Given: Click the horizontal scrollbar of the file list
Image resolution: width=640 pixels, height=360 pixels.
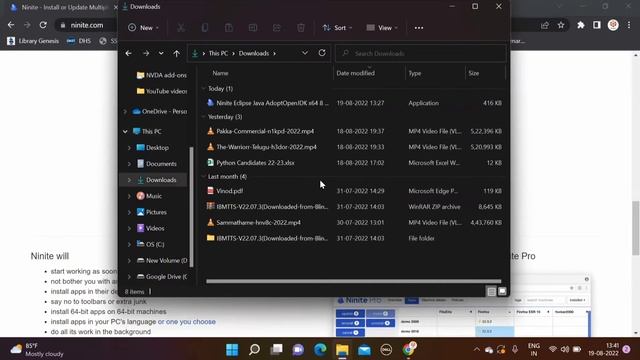Looking at the screenshot, I should (x=353, y=281).
